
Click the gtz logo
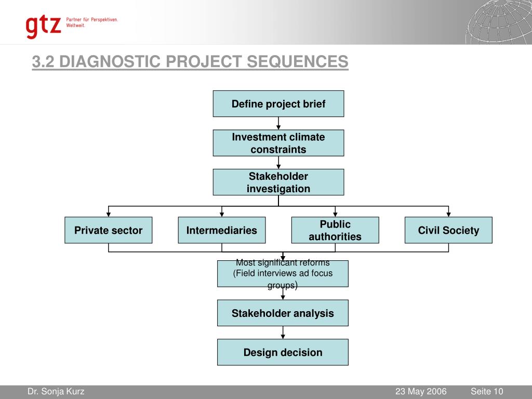tap(44, 26)
